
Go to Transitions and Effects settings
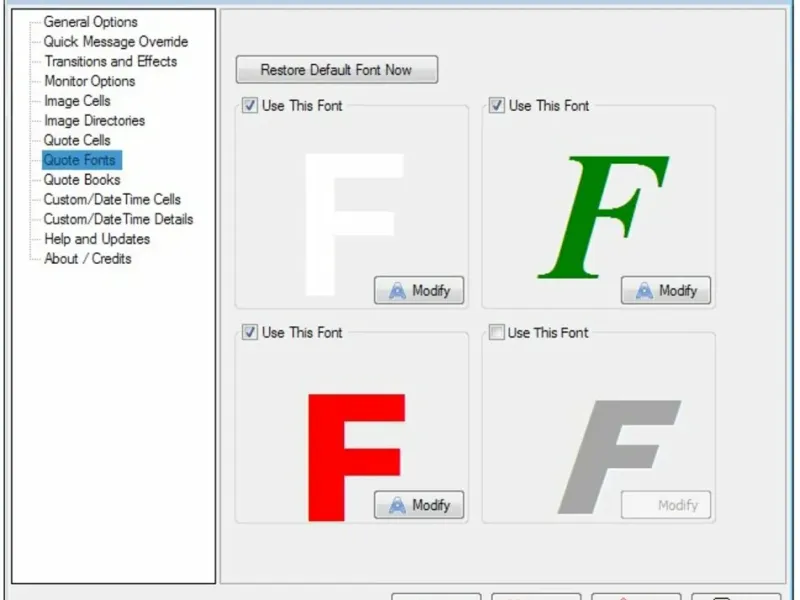point(111,61)
